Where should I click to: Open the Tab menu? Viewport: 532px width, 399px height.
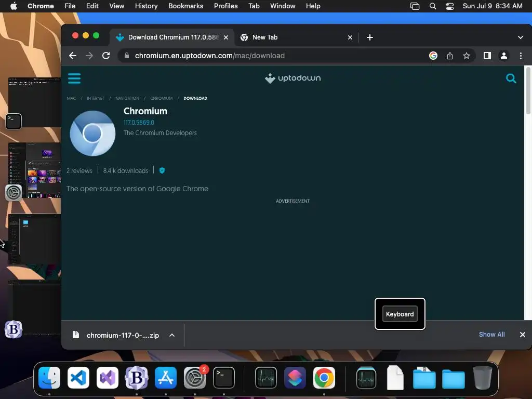coord(254,6)
